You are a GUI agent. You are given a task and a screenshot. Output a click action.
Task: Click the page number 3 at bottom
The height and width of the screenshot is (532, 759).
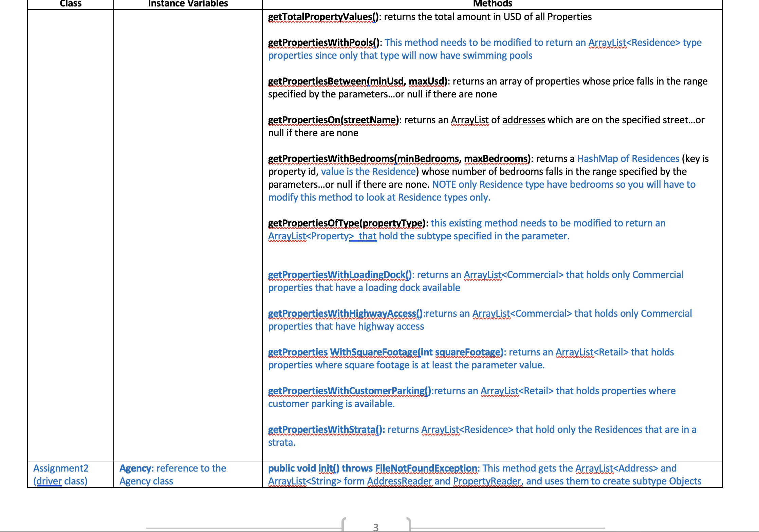(376, 528)
